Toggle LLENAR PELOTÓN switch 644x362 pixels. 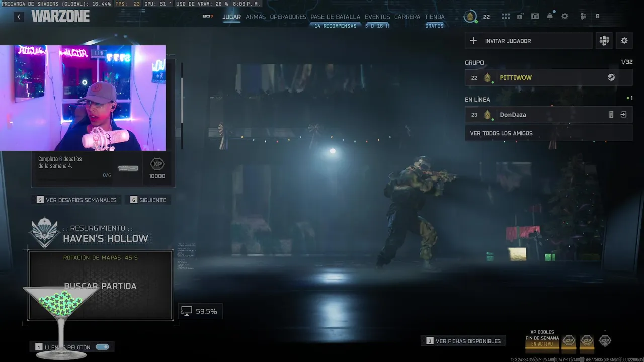coord(102,347)
